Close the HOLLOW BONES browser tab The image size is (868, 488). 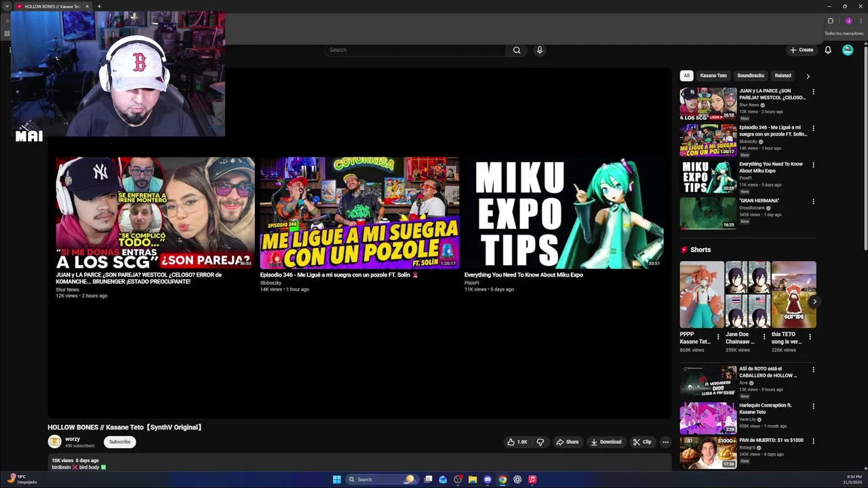87,6
